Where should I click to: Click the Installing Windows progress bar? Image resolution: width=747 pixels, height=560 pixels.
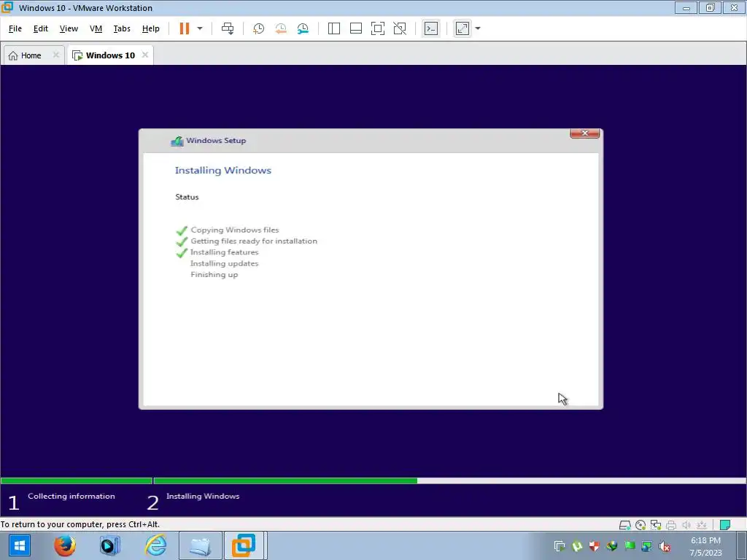pyautogui.click(x=449, y=481)
